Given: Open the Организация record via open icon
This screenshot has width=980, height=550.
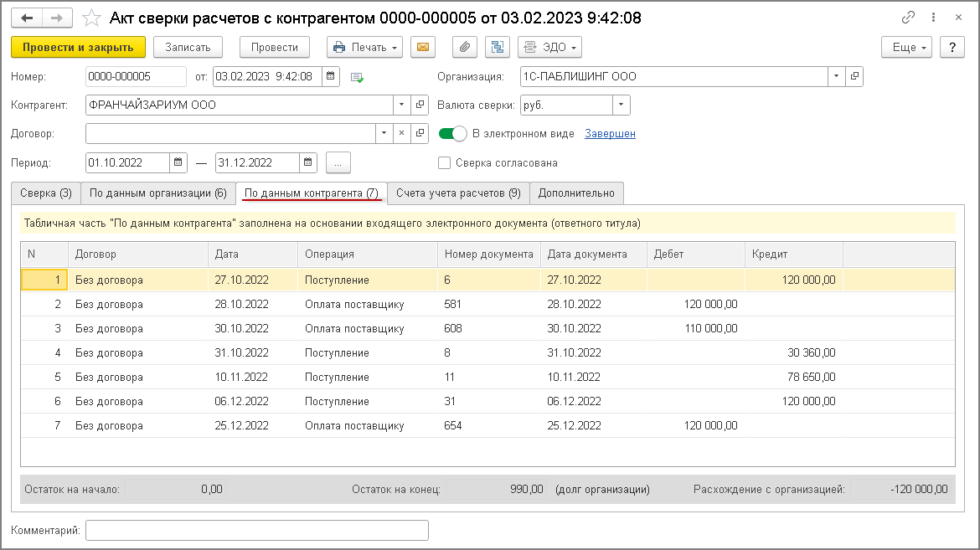Looking at the screenshot, I should click(x=854, y=77).
